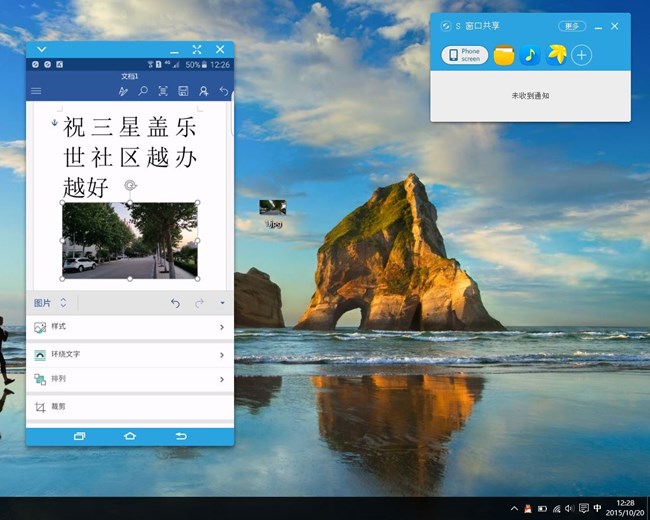650x520 pixels.
Task: Open the 排列 arrange options
Action: point(129,379)
